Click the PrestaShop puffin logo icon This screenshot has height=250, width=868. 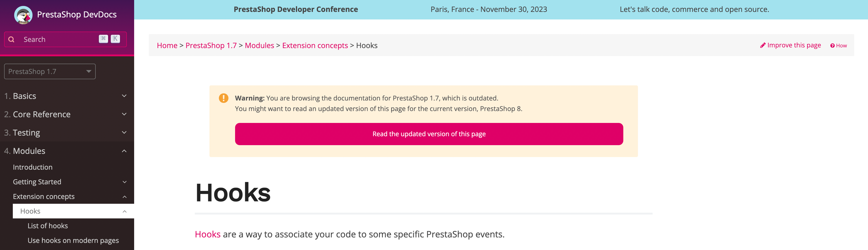(x=23, y=15)
